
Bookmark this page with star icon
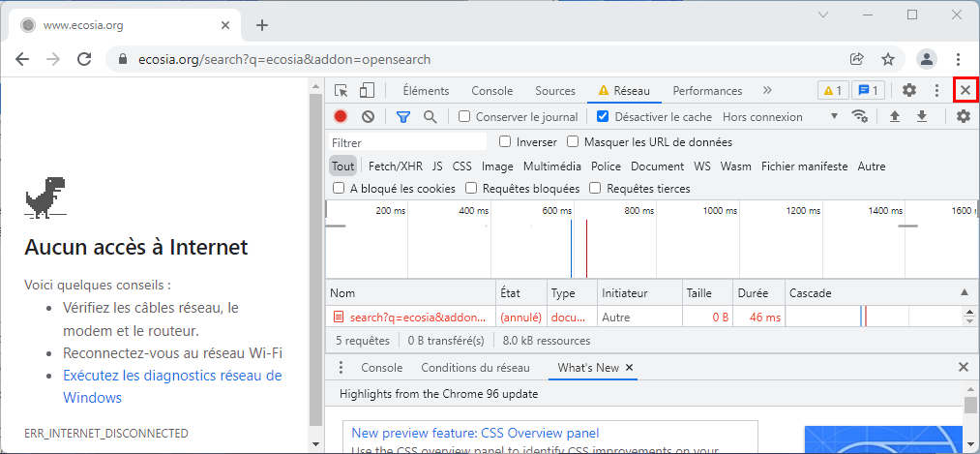click(x=887, y=59)
